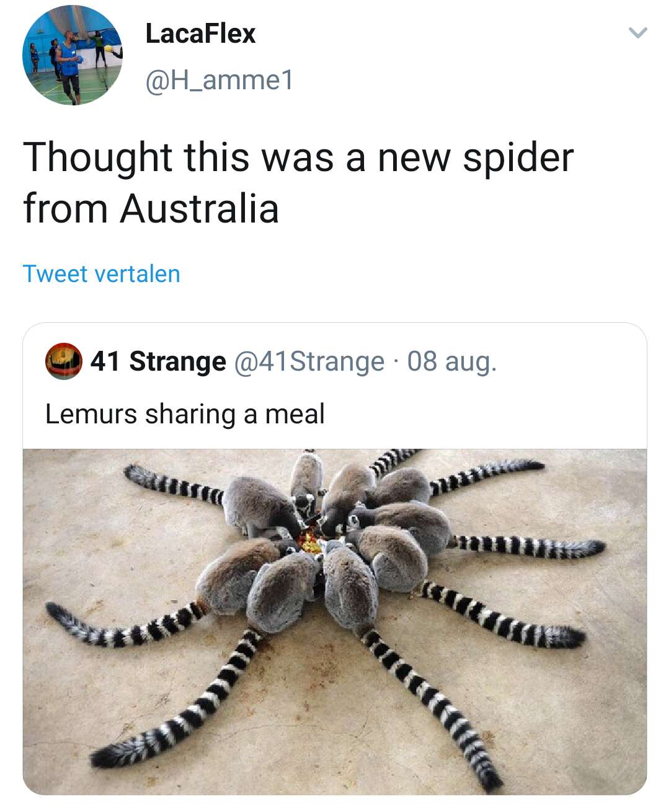Click the "Tweet vertalen" link
The image size is (666, 812).
click(101, 274)
